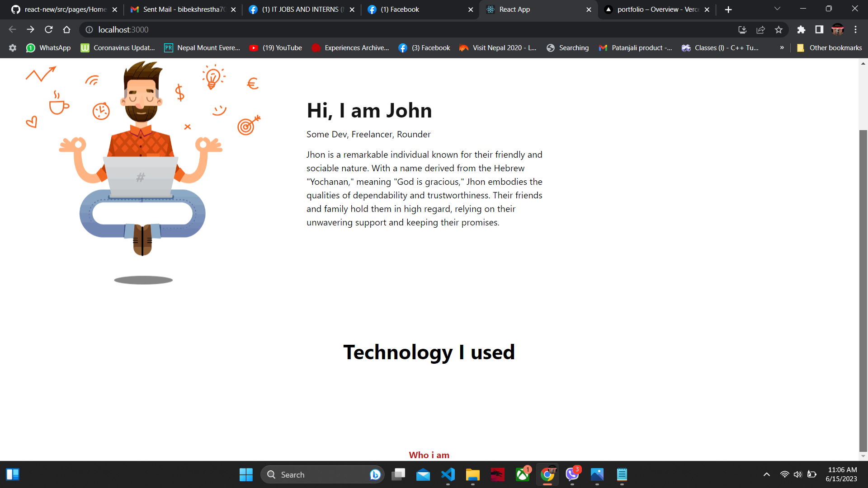The width and height of the screenshot is (868, 488).
Task: Open the Windows Start menu
Action: [246, 474]
